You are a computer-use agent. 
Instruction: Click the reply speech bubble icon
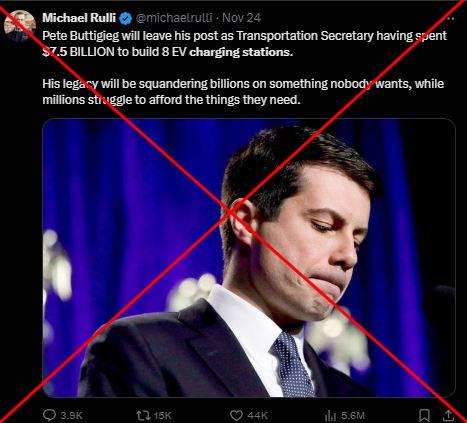tap(49, 415)
